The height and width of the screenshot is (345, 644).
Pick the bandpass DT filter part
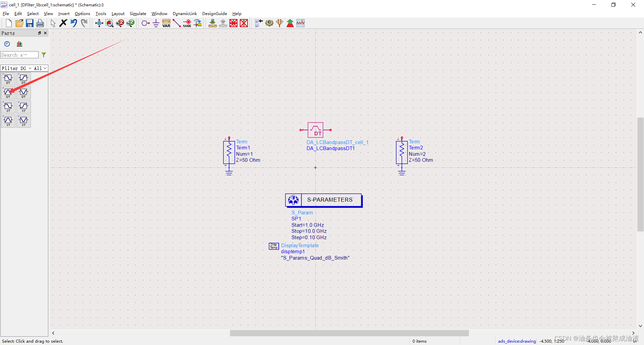pyautogui.click(x=8, y=93)
